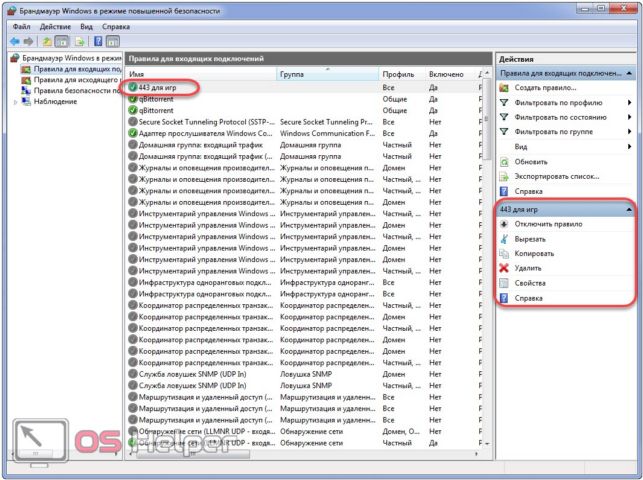
Task: Click Windows Communication F... group cell
Action: (x=327, y=133)
